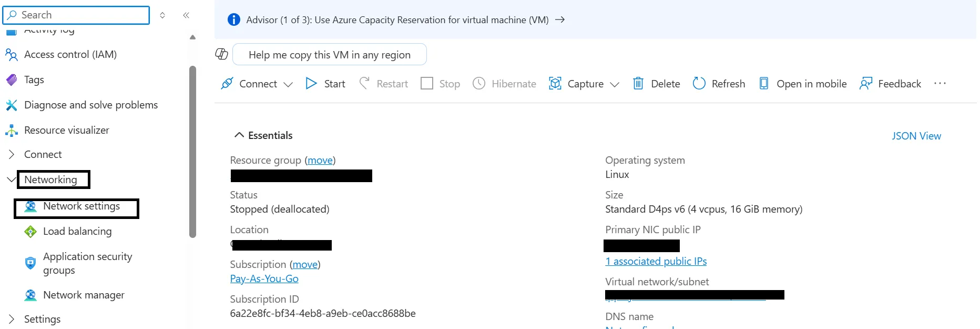
Task: Click the Open in mobile phone icon
Action: click(x=764, y=83)
